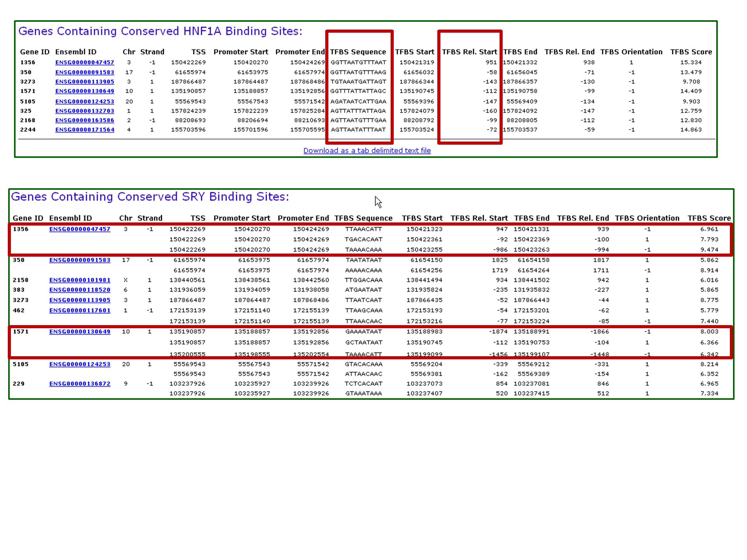
Task: Download as a tab delimited text file
Action: tap(367, 150)
